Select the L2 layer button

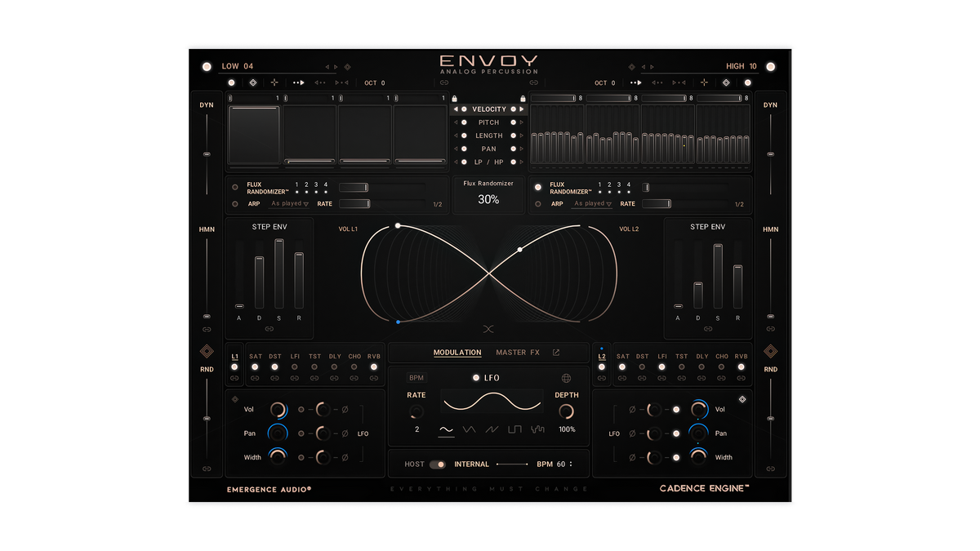click(x=602, y=357)
